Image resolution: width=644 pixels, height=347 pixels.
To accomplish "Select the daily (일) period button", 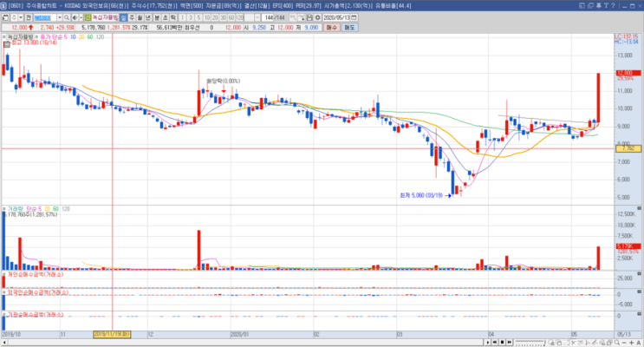I will (x=123, y=17).
